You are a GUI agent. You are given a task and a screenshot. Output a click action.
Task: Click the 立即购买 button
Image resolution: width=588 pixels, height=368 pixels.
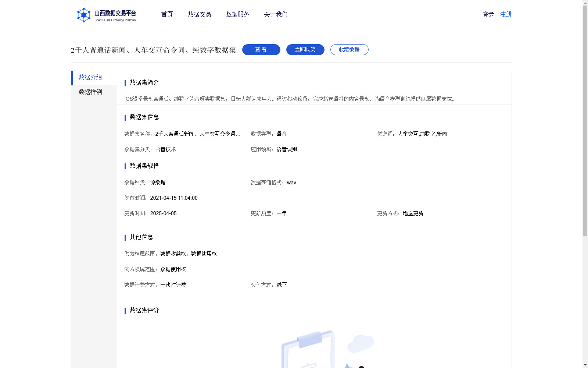(x=305, y=50)
